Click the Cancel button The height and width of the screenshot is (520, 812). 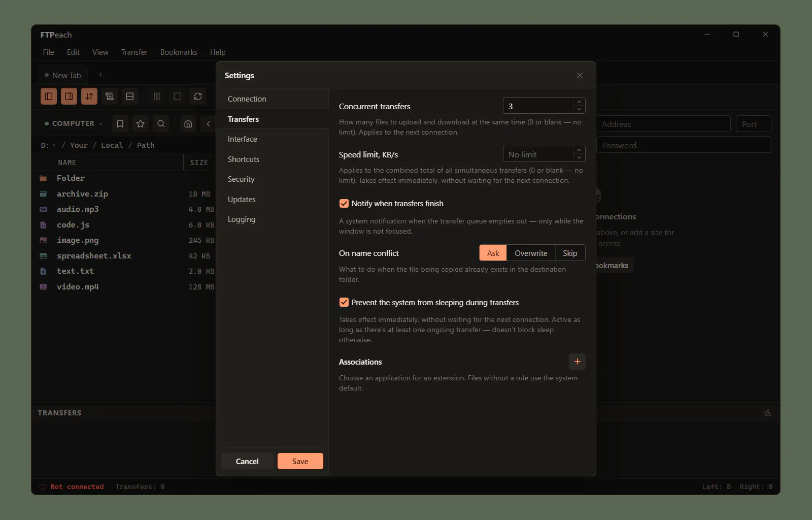(247, 461)
